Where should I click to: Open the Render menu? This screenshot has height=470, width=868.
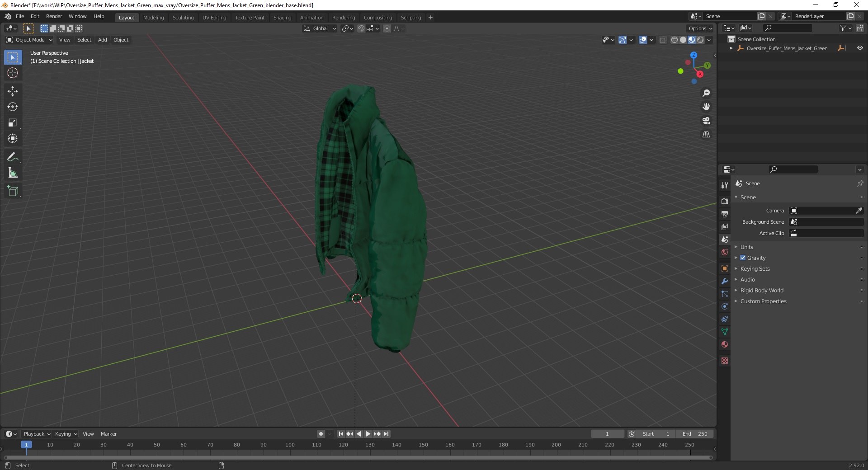tap(54, 16)
